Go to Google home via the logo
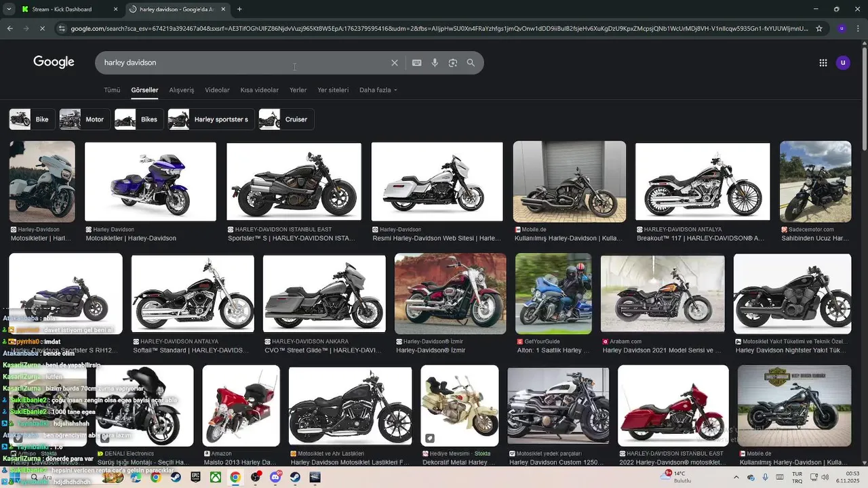The image size is (868, 488). click(x=54, y=62)
